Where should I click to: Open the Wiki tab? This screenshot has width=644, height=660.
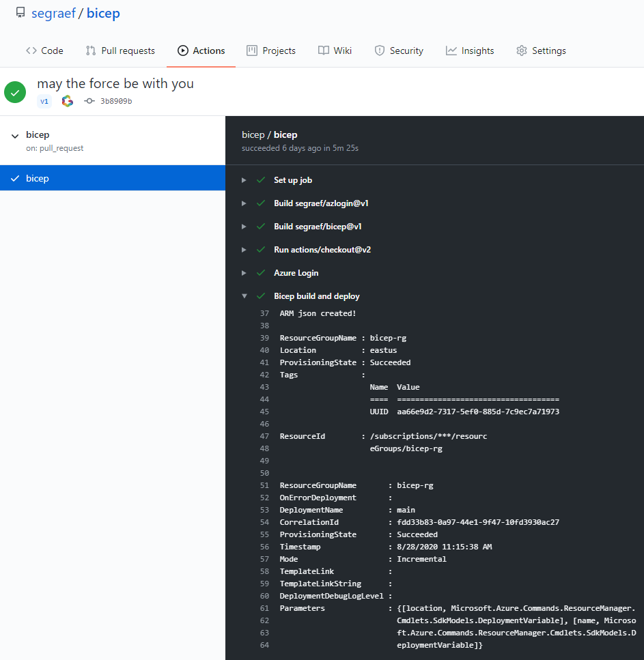[x=335, y=51]
